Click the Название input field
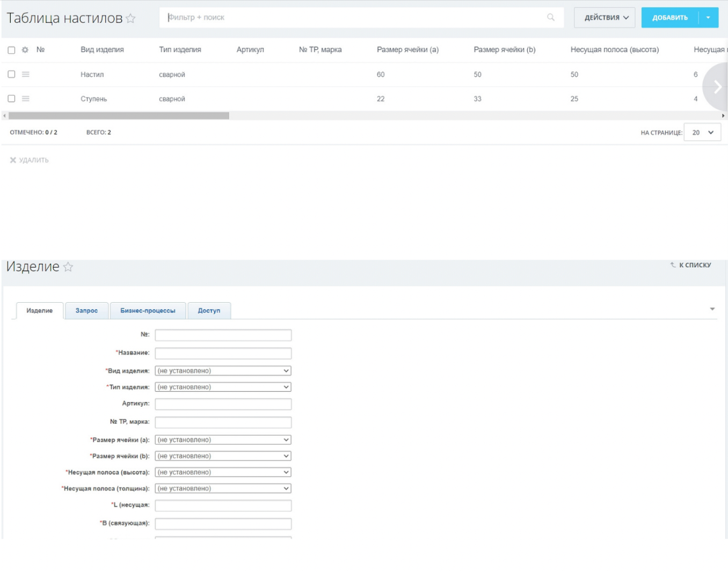The image size is (728, 572). click(223, 353)
